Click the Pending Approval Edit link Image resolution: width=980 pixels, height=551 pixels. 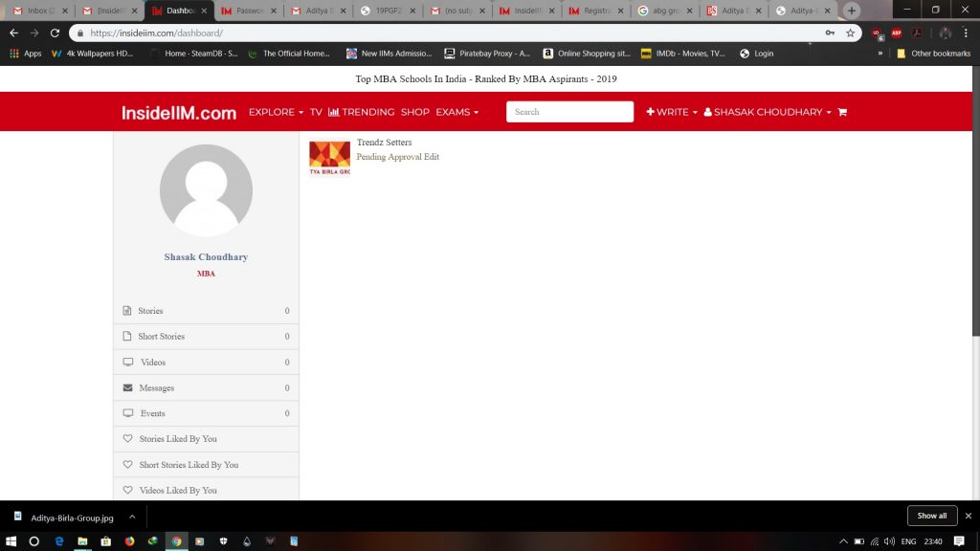click(397, 157)
